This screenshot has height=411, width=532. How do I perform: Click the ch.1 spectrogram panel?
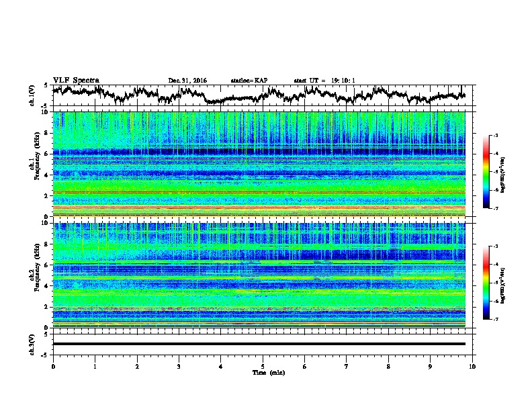259,164
